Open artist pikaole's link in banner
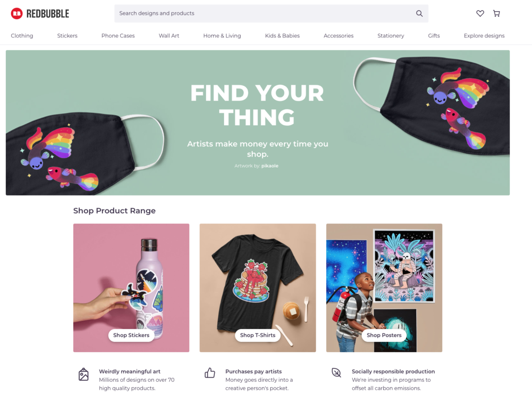The height and width of the screenshot is (401, 532). click(270, 166)
